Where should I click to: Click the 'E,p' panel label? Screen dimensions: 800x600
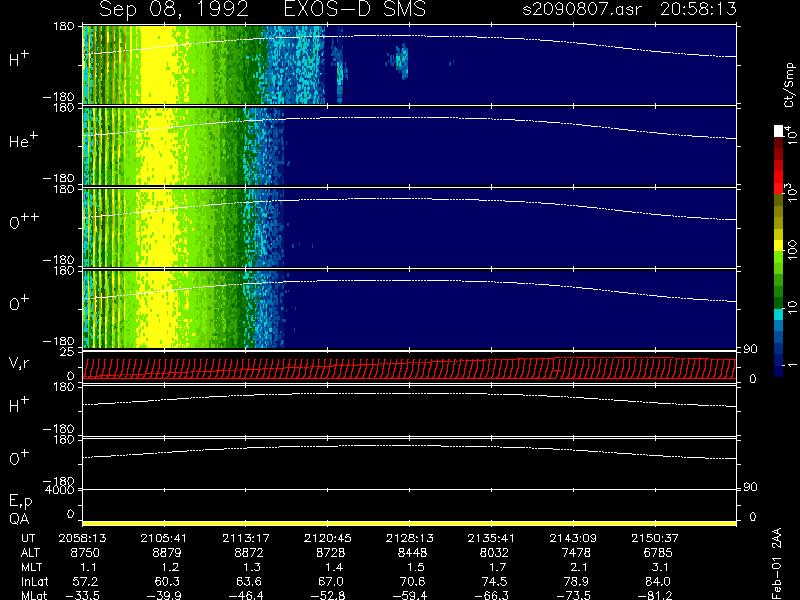pyautogui.click(x=20, y=502)
